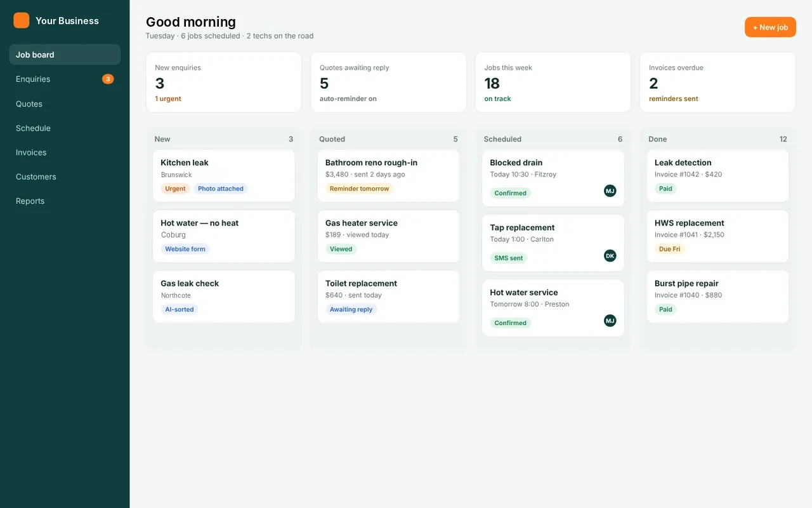Image resolution: width=812 pixels, height=508 pixels.
Task: Go to Enquiries in the sidebar
Action: pyautogui.click(x=65, y=79)
